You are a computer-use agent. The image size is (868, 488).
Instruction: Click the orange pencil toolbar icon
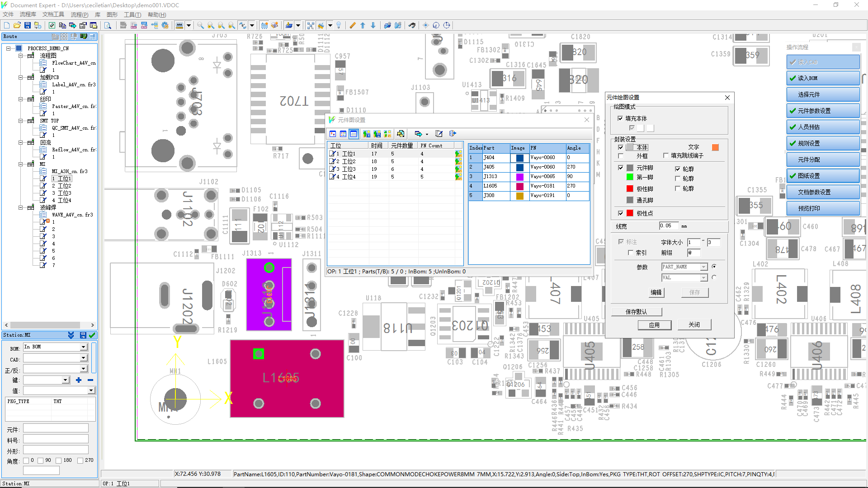click(353, 25)
